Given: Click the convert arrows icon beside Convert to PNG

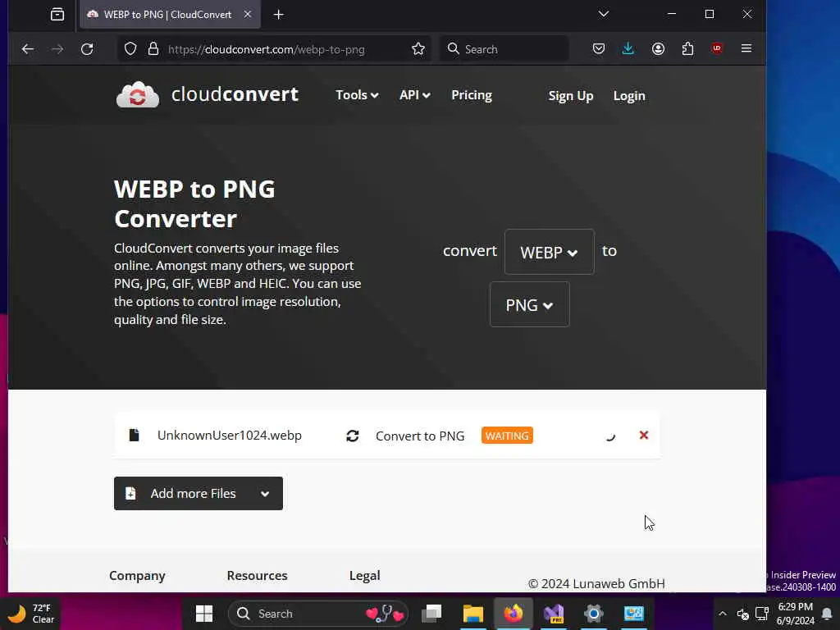Looking at the screenshot, I should click(x=353, y=436).
